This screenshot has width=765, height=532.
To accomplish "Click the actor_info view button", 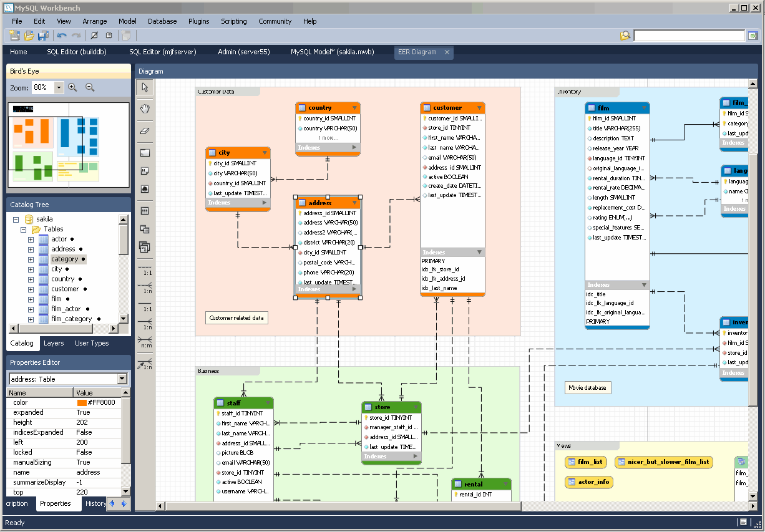I will [588, 481].
